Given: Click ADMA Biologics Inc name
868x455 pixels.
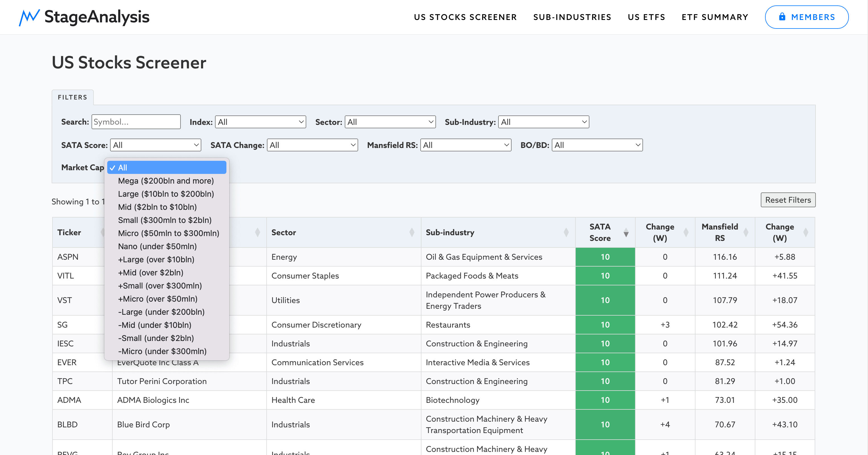Looking at the screenshot, I should pos(153,401).
